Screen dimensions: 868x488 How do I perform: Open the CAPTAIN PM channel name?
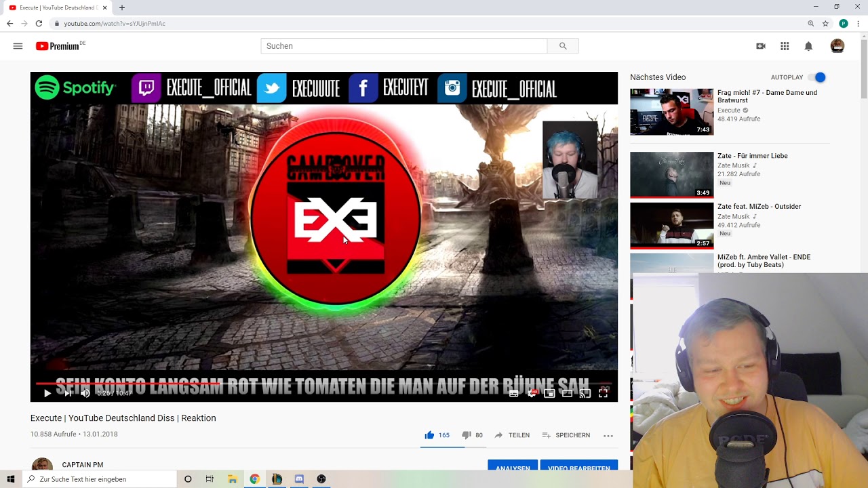point(83,465)
